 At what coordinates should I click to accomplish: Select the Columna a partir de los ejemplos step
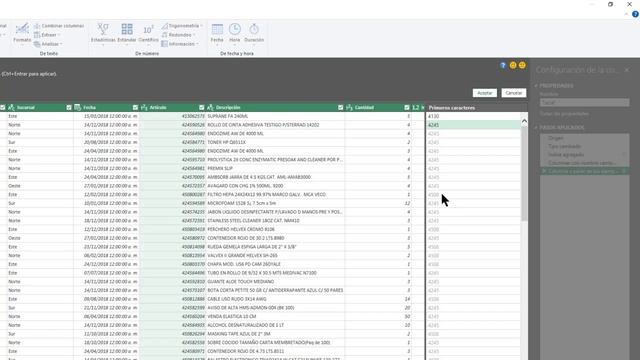tap(584, 171)
